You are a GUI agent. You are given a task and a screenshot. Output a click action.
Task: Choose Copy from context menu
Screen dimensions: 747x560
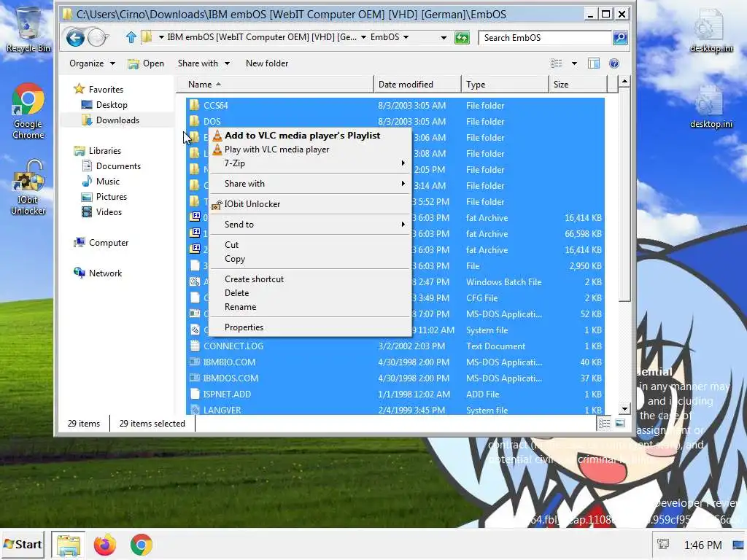click(310, 259)
